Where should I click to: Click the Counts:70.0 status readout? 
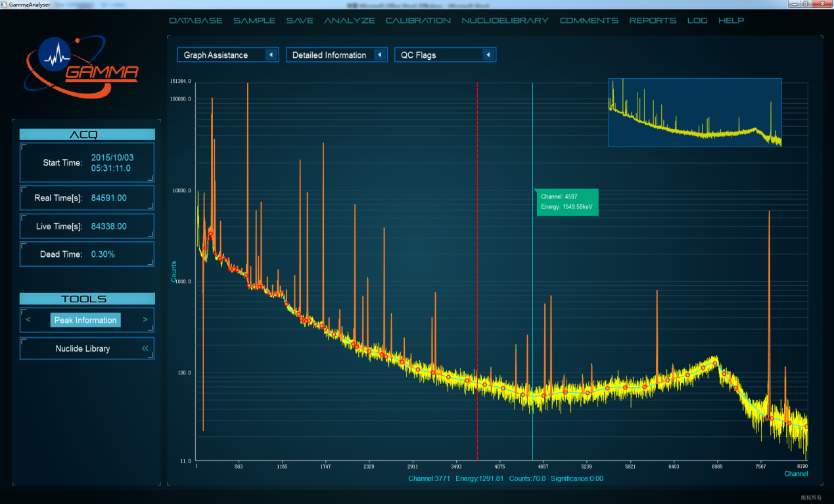point(527,478)
